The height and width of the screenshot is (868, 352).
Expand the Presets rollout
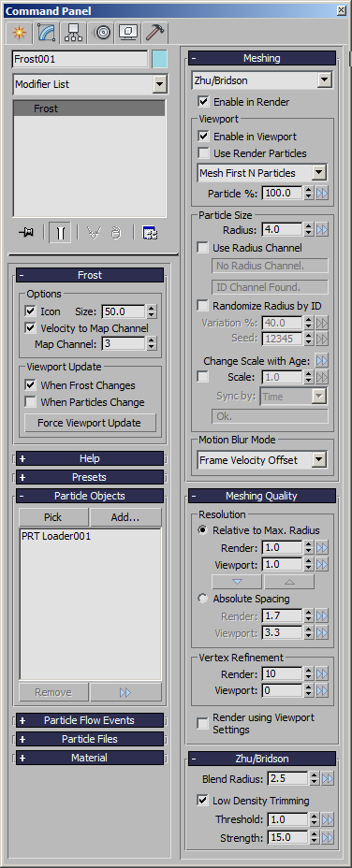click(x=90, y=477)
